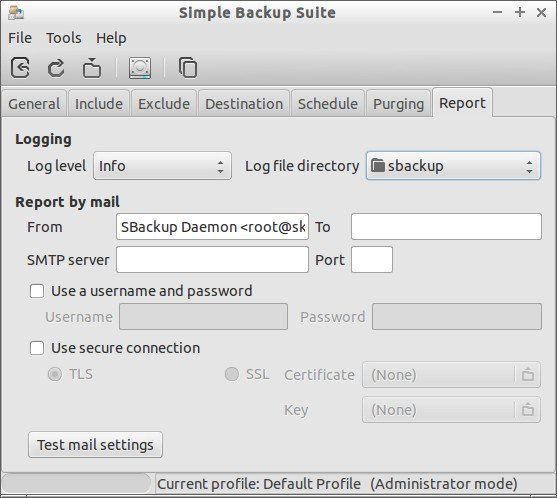Click the Test mail settings button
This screenshot has width=557, height=498.
96,444
